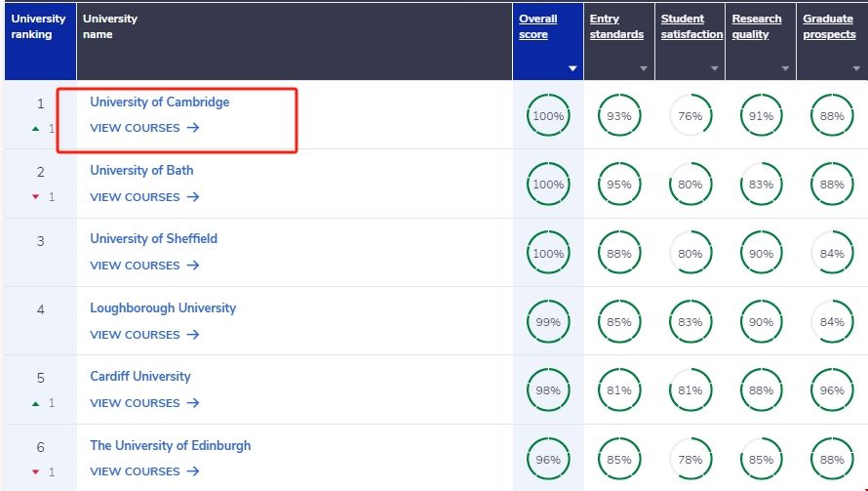Screen dimensions: 868x491
Task: Click View Courses arrow for Cambridge
Action: (193, 128)
